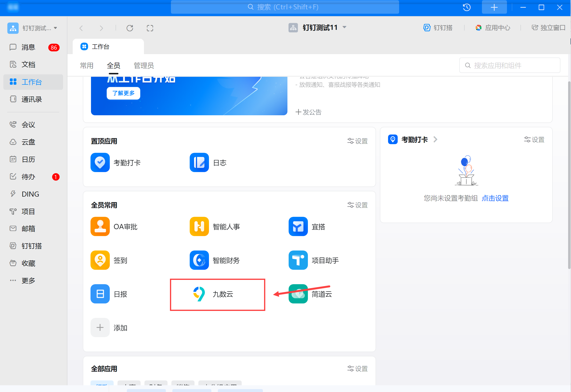This screenshot has height=392, width=571.
Task: Open in 独立窗口 standalone window
Action: point(548,28)
